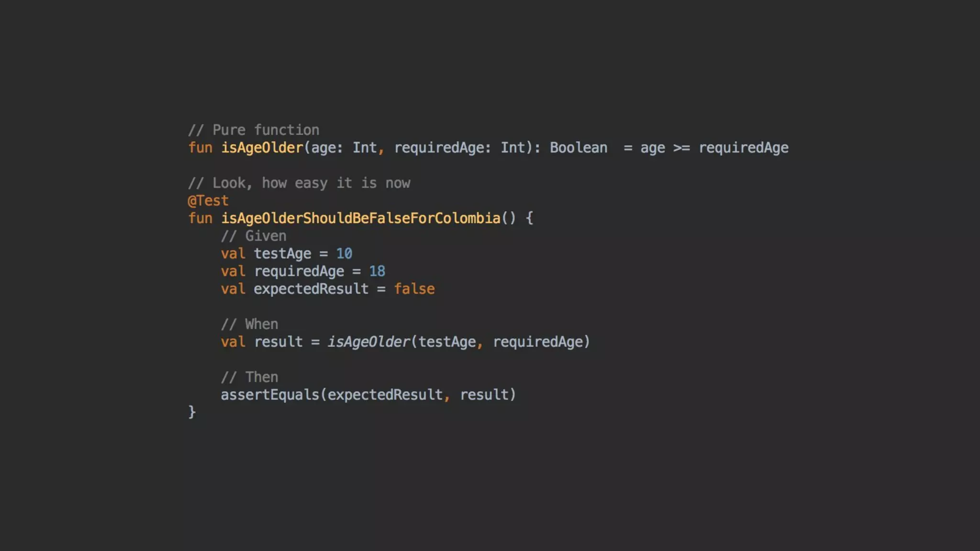
Task: Click the opening curly brace after Colombia()
Action: tap(529, 219)
